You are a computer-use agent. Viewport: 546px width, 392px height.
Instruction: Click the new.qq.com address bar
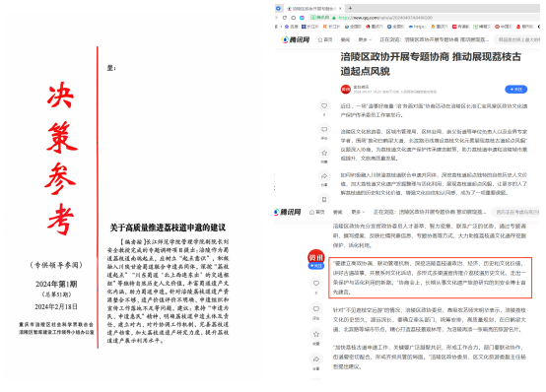click(x=423, y=18)
